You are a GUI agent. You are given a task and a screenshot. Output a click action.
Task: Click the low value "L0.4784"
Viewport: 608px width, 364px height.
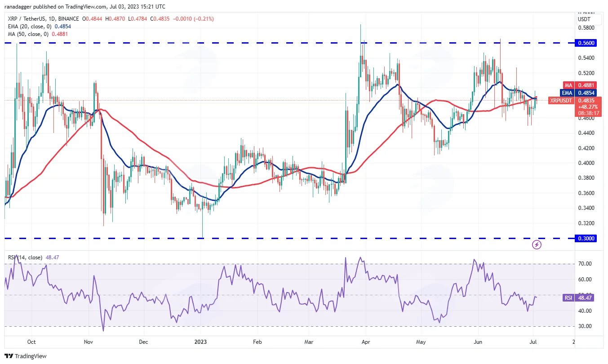tap(138, 19)
